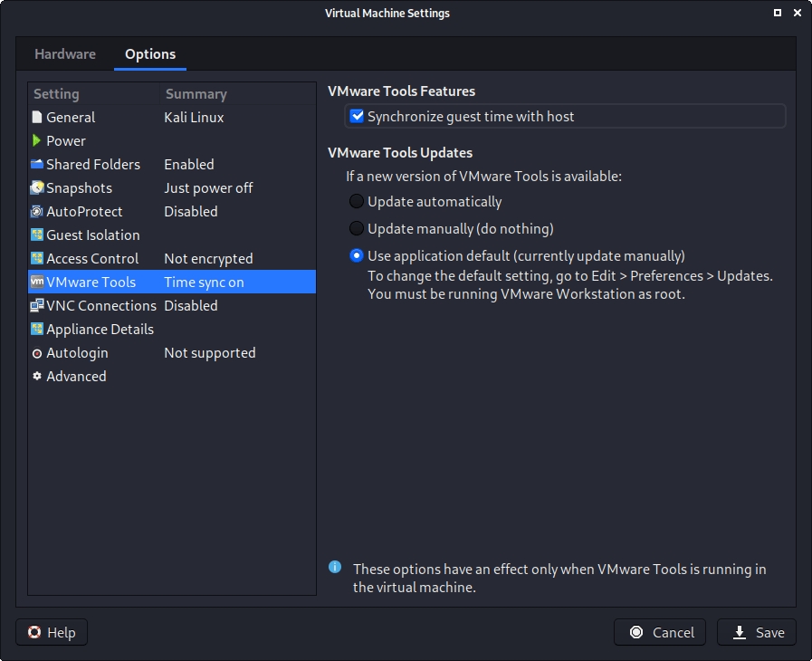Click the Shared Folders folder icon
812x661 pixels.
tap(37, 165)
